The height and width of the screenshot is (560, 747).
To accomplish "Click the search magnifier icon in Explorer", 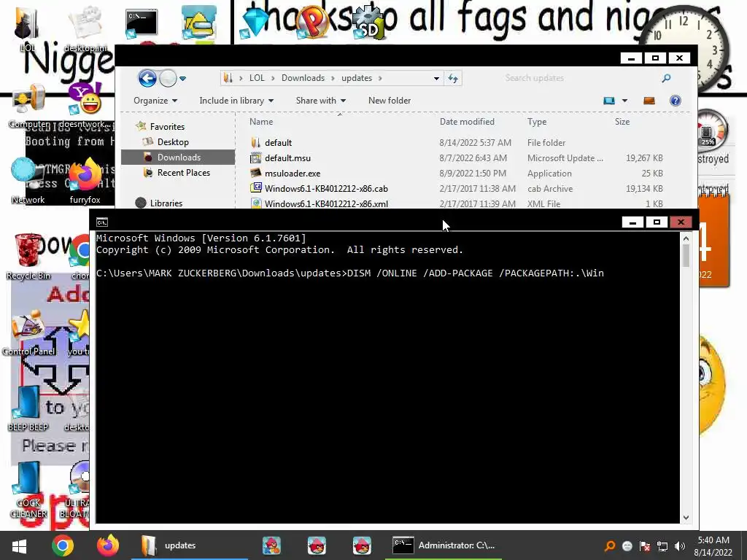I will coord(666,78).
